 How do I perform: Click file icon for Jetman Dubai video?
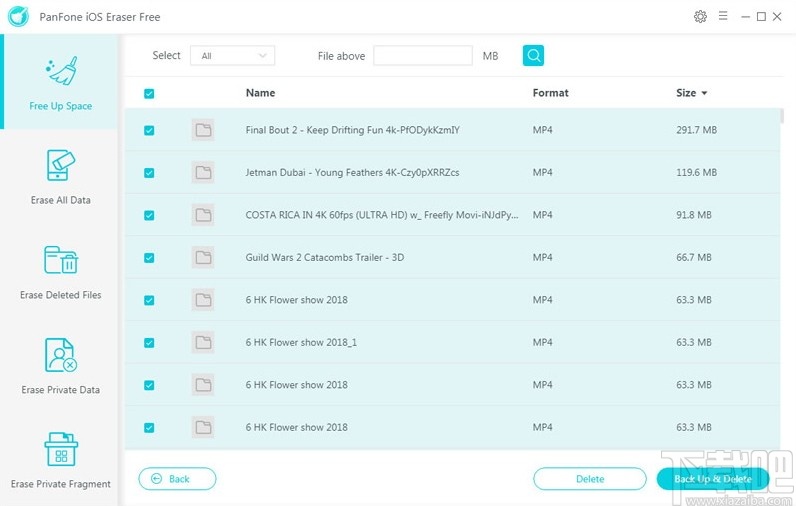pyautogui.click(x=203, y=172)
